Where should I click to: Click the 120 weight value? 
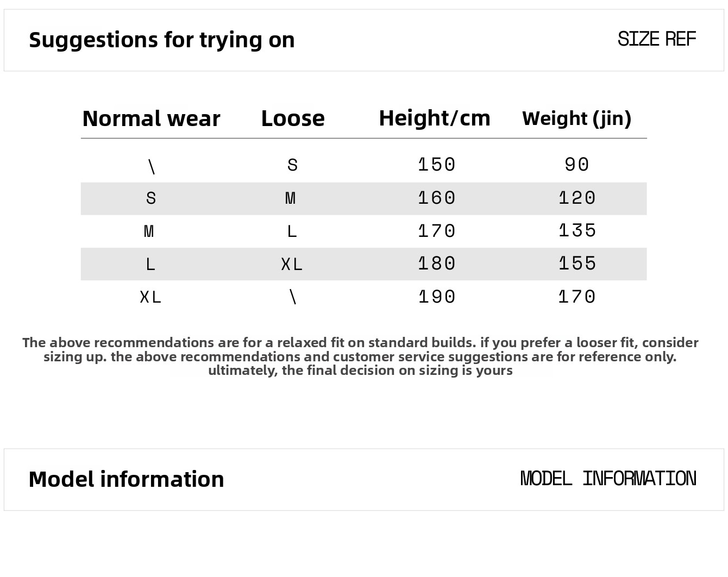pyautogui.click(x=577, y=198)
